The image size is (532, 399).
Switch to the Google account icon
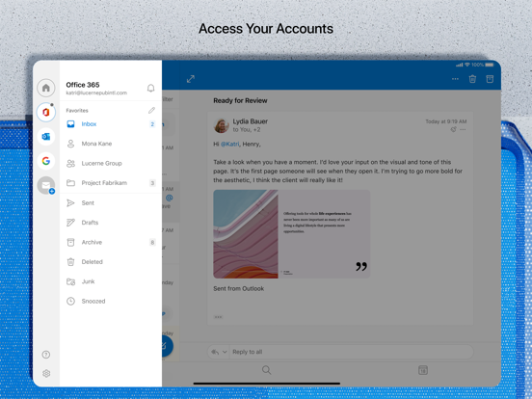pyautogui.click(x=46, y=161)
